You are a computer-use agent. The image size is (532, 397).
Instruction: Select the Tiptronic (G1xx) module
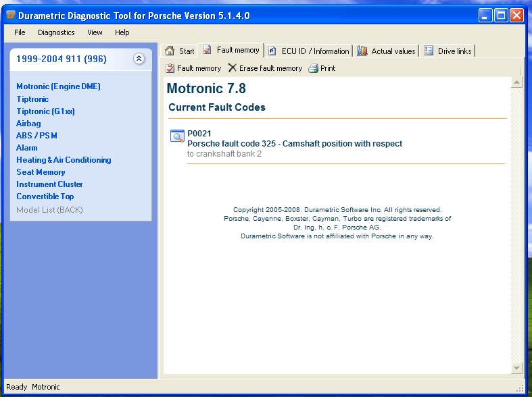(x=45, y=111)
